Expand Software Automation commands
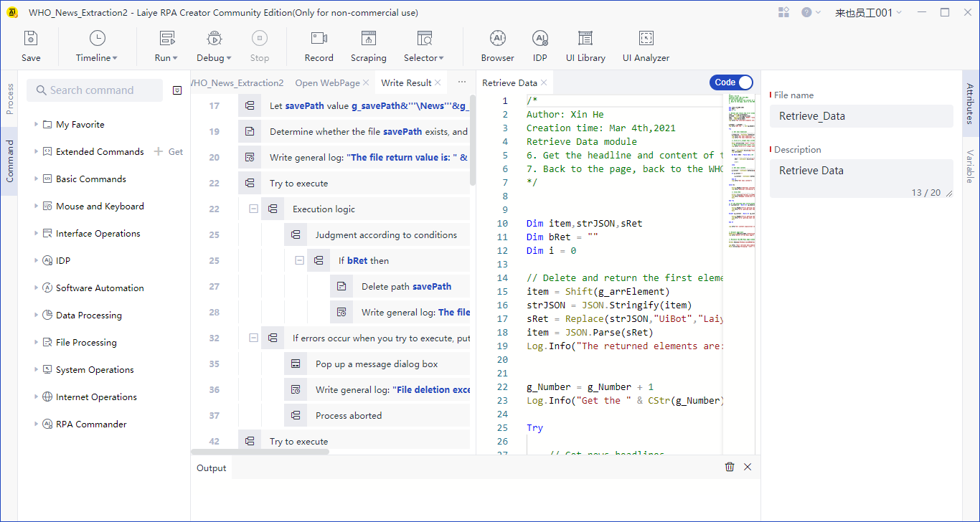The image size is (980, 522). 37,288
